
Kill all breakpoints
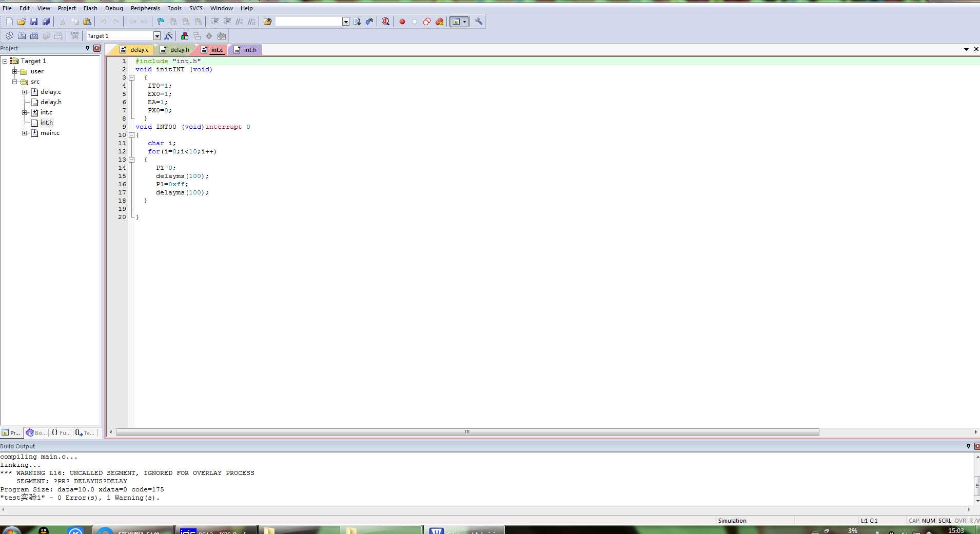coord(440,22)
